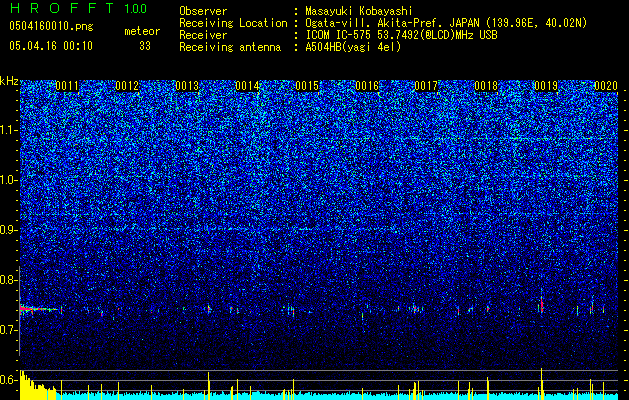This screenshot has width=629, height=400.
Task: Click the tall red echo under 0019
Action: tap(542, 305)
